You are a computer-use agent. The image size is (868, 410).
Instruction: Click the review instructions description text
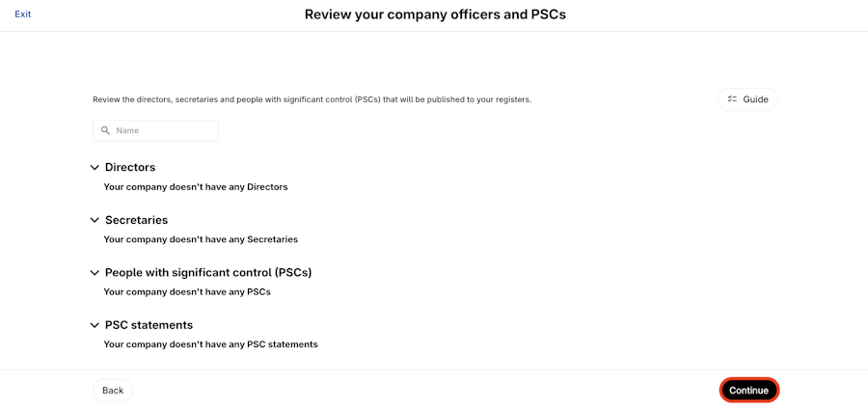[312, 99]
